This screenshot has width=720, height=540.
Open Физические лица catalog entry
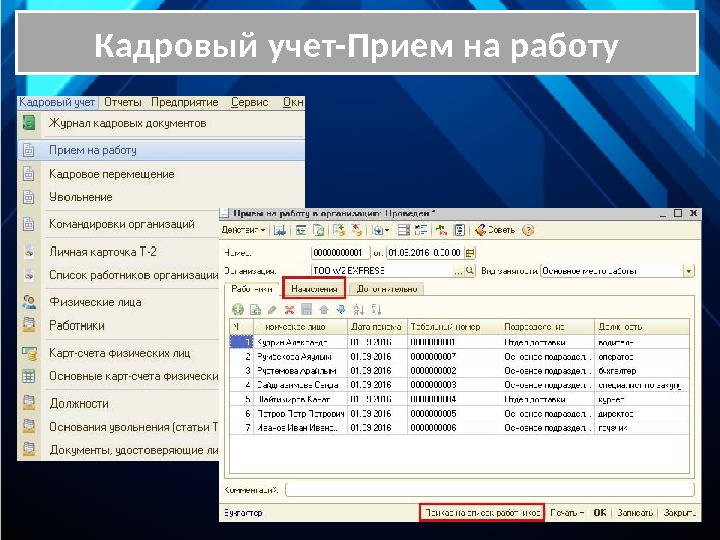coord(95,302)
